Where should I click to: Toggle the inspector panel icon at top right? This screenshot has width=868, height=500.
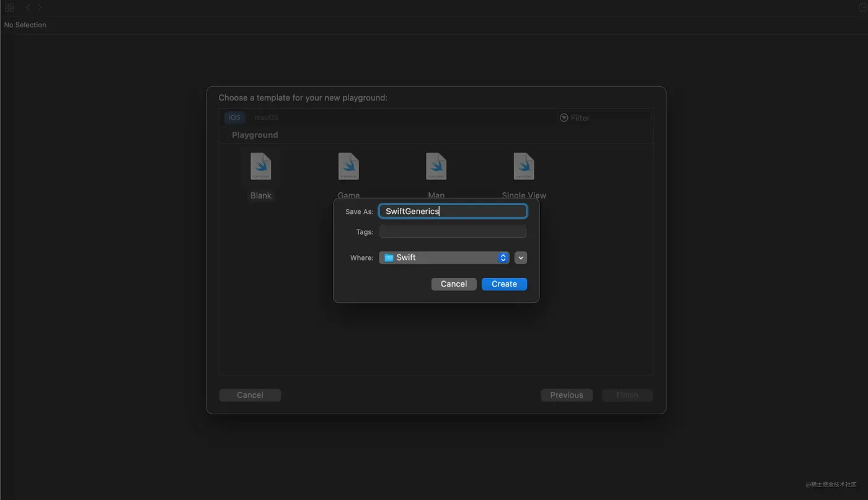click(x=863, y=7)
